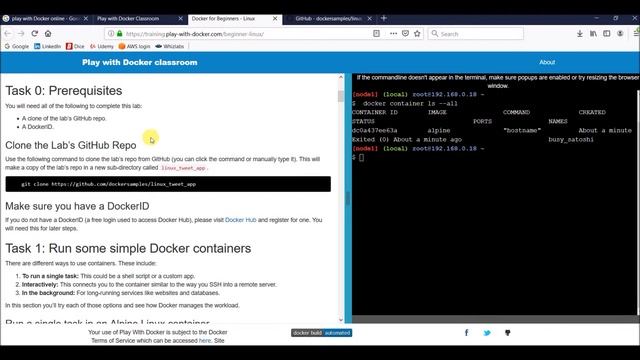The height and width of the screenshot is (360, 640).
Task: Close the GitHub dockersamples tab
Action: pos(369,19)
